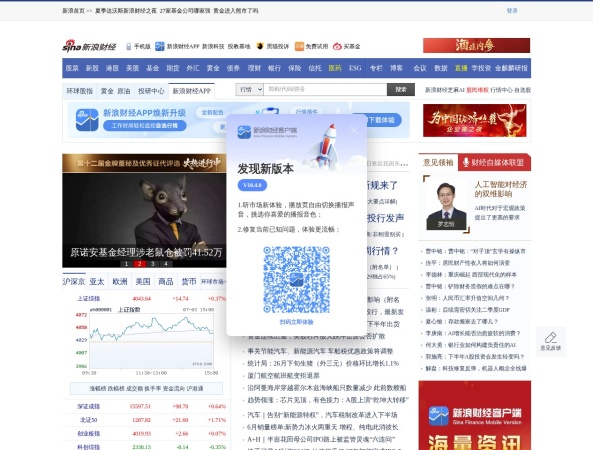Switch to the 货币 market tab
Image resolution: width=600 pixels, height=450 pixels.
[x=189, y=282]
